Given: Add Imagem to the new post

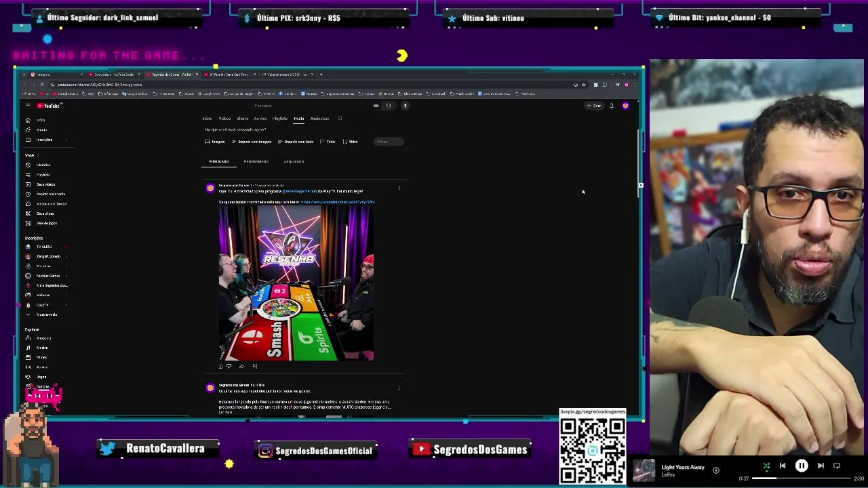Looking at the screenshot, I should pyautogui.click(x=215, y=142).
